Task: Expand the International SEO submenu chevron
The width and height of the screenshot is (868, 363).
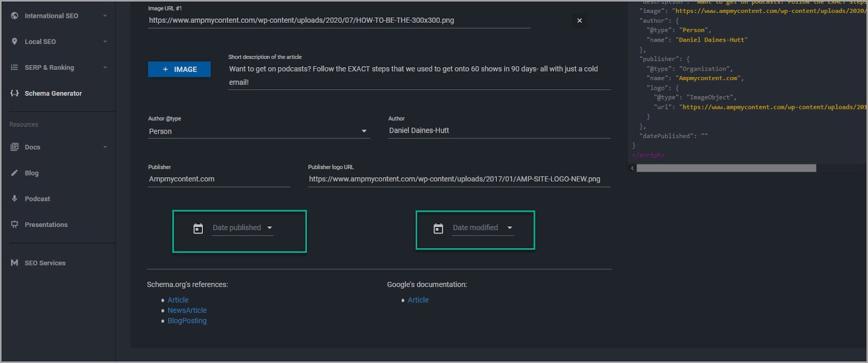Action: pos(105,16)
